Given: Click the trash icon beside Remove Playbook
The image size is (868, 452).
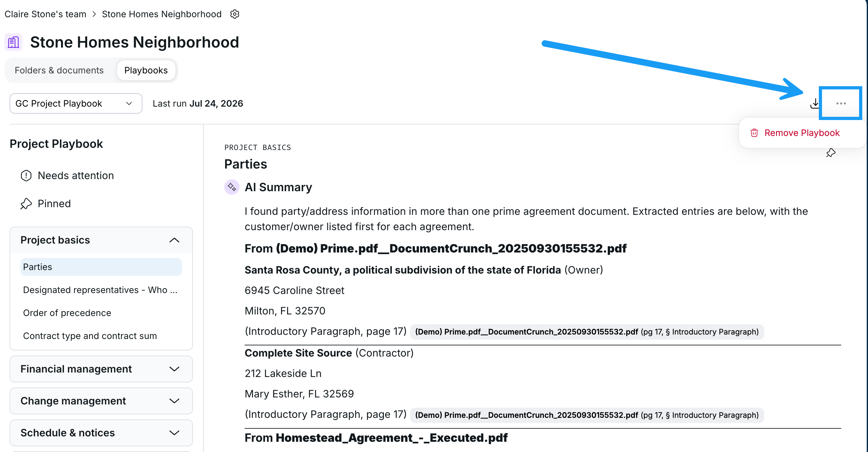Looking at the screenshot, I should (x=754, y=133).
